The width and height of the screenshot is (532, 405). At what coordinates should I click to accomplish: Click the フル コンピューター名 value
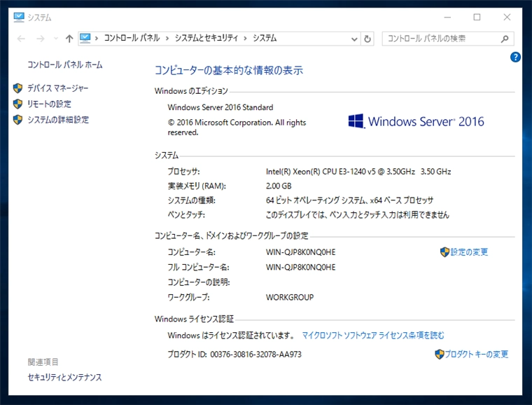tap(300, 268)
